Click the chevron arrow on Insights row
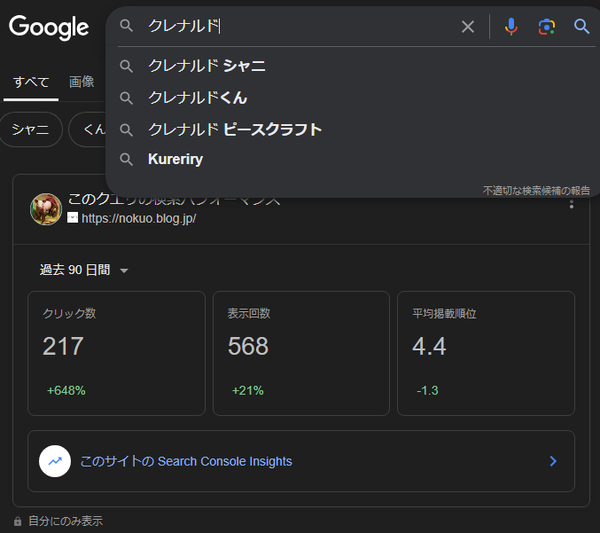The height and width of the screenshot is (533, 600). point(553,461)
